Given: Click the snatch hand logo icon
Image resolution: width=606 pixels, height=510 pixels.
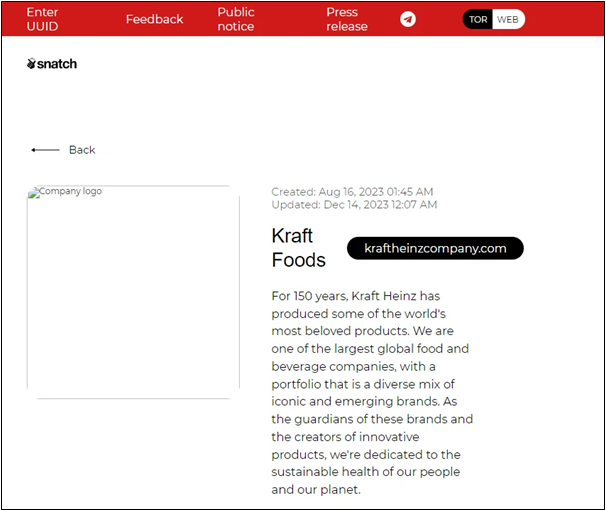Looking at the screenshot, I should (x=31, y=64).
